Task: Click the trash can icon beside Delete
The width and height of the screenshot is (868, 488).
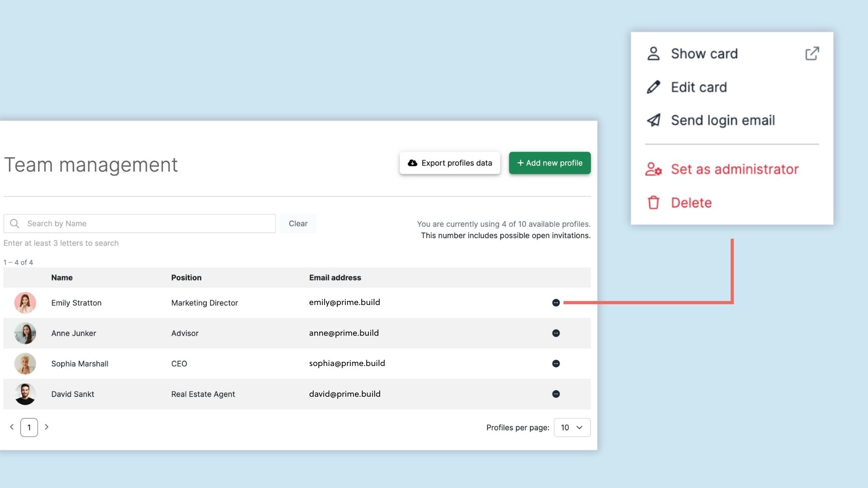Action: pos(654,202)
